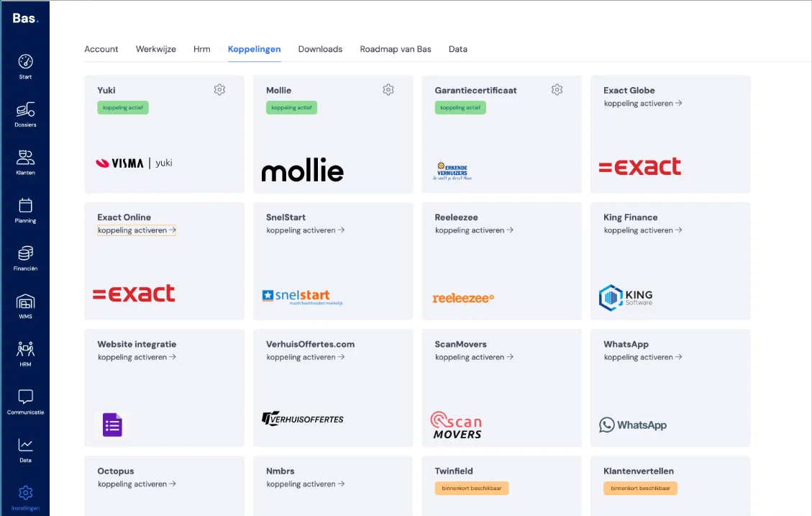Screen dimensions: 812x516
Task: Click the Bas logo in the sidebar
Action: (x=25, y=19)
